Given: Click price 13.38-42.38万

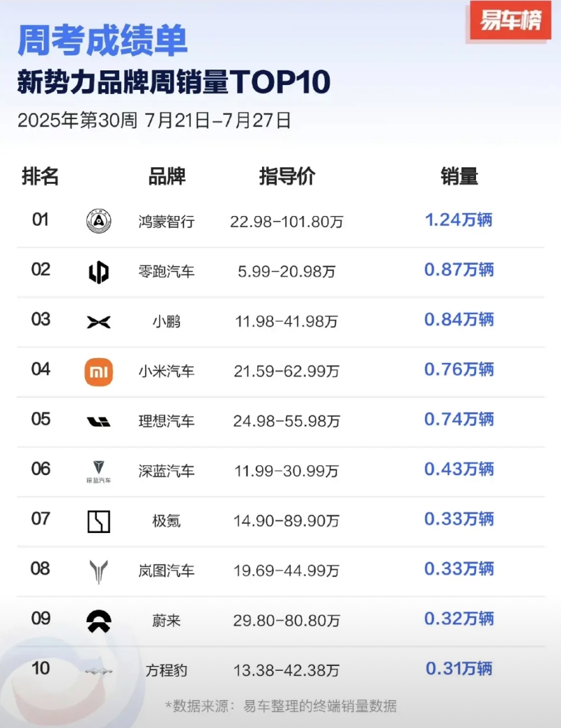Looking at the screenshot, I should point(286,670).
